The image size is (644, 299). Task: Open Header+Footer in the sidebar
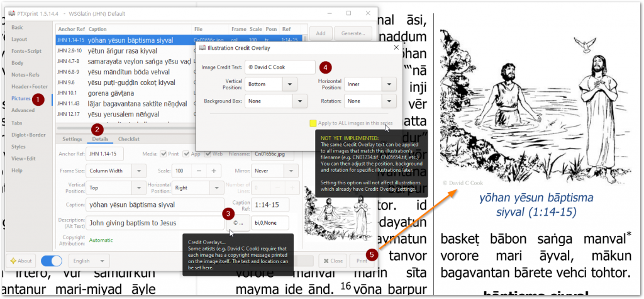tap(30, 87)
